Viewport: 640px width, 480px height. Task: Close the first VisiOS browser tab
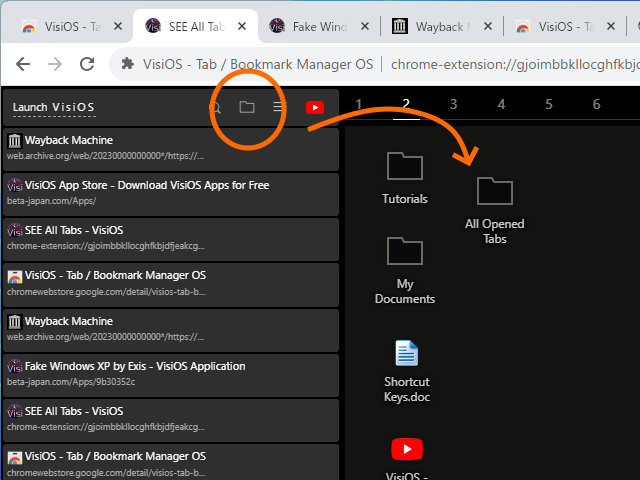118,27
